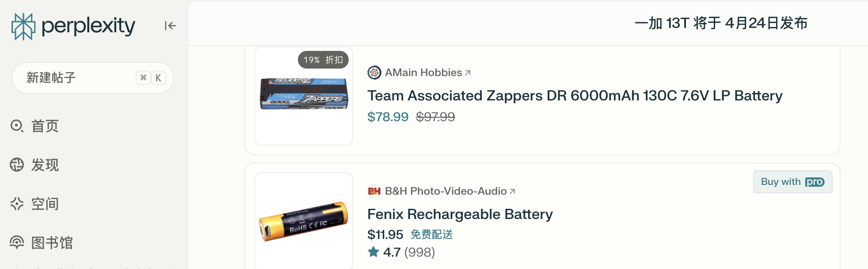Click the Perplexity logo icon
This screenshot has height=269, width=868.
tap(23, 26)
